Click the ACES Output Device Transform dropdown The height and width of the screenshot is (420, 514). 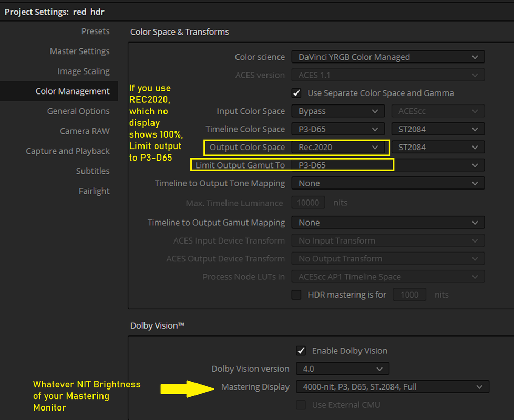click(x=388, y=259)
